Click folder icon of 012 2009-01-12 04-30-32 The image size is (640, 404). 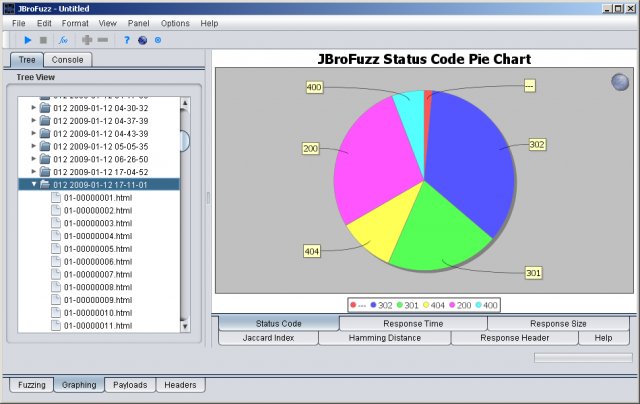45,108
